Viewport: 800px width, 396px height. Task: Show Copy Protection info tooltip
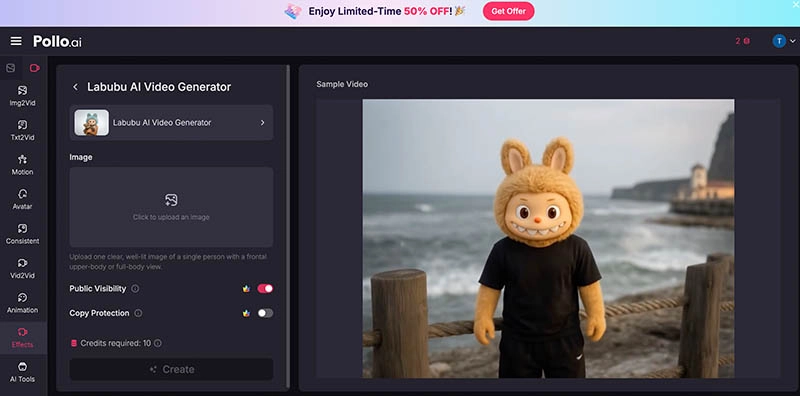pos(138,313)
